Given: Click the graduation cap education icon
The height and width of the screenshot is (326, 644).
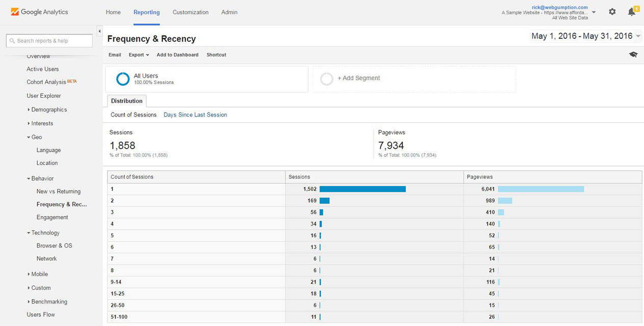Looking at the screenshot, I should (633, 55).
